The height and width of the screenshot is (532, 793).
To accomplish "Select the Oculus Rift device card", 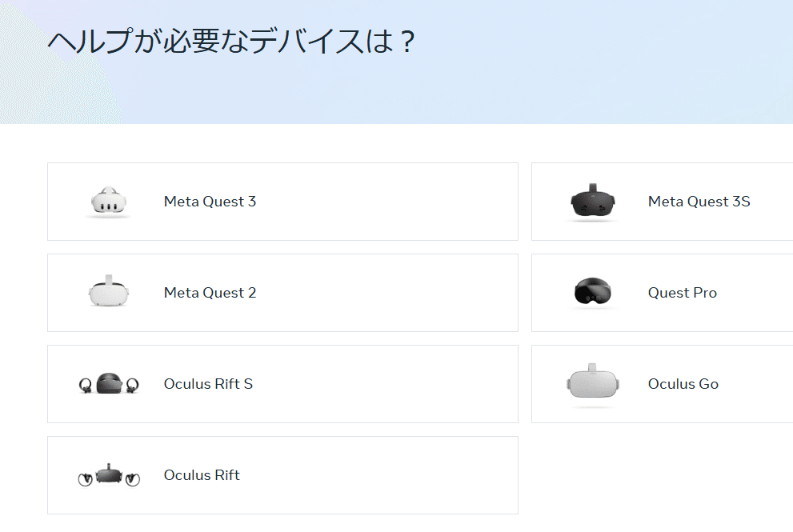I will (282, 475).
